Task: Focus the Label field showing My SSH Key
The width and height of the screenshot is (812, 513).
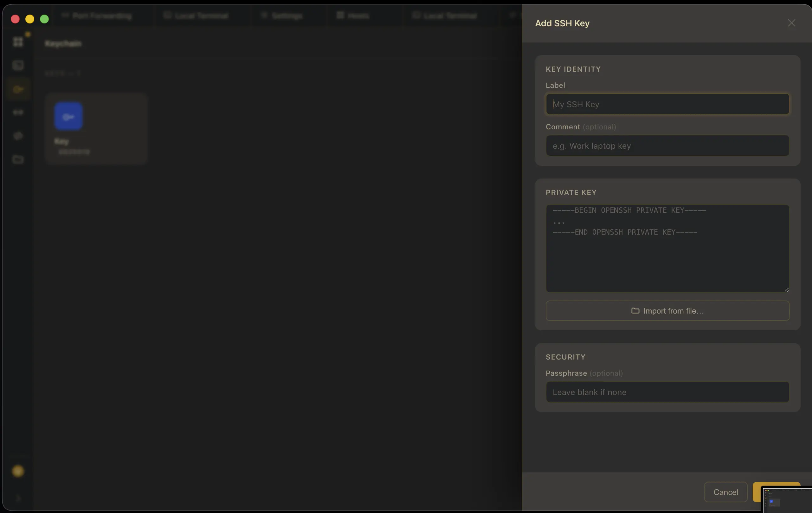Action: tap(667, 104)
